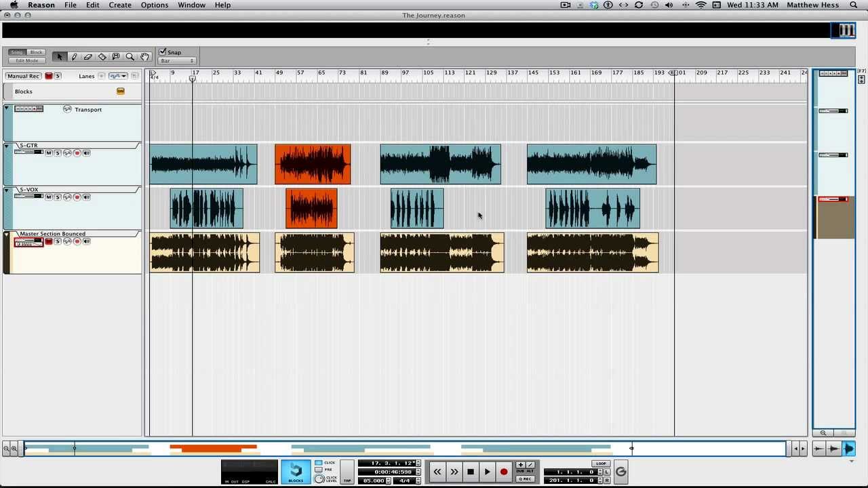868x488 pixels.
Task: Select the Razor tool
Action: (102, 57)
